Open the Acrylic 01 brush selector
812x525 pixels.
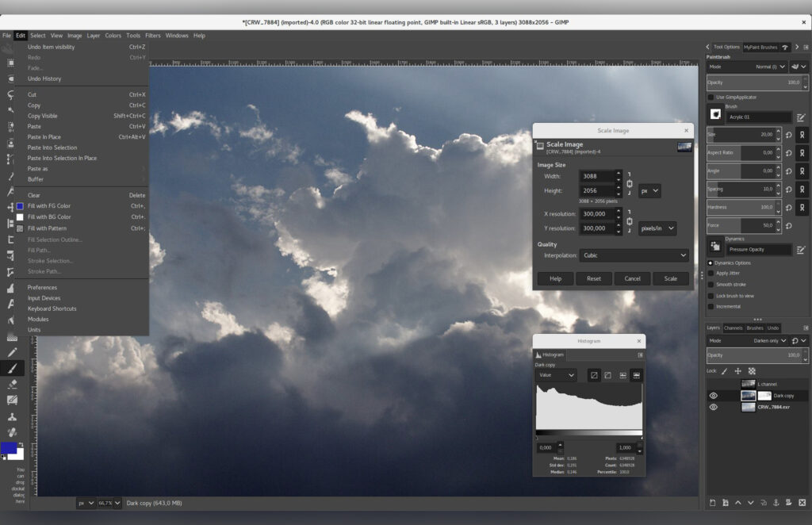[757, 117]
